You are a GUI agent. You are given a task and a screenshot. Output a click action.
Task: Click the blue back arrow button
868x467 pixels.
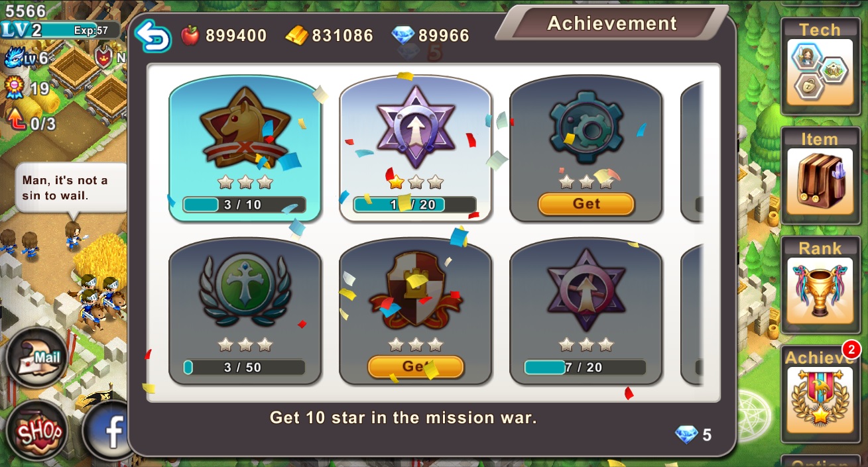point(153,35)
